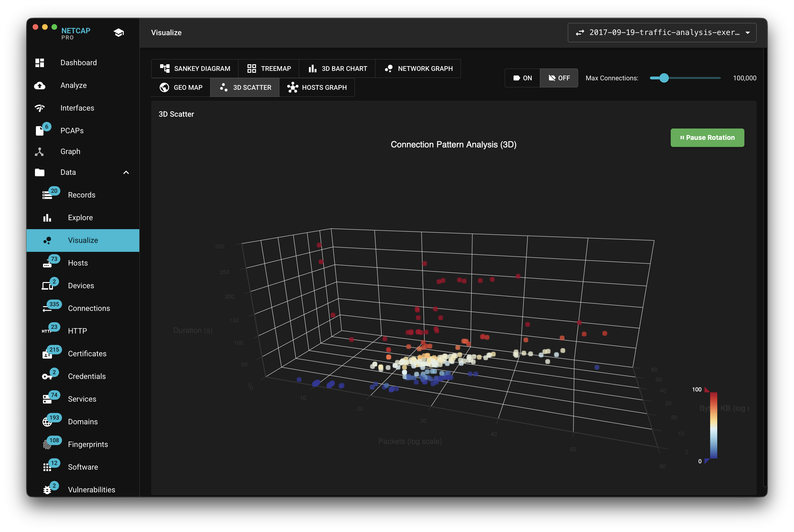Click the Graph node icon in sidebar
The height and width of the screenshot is (532, 794).
point(39,152)
